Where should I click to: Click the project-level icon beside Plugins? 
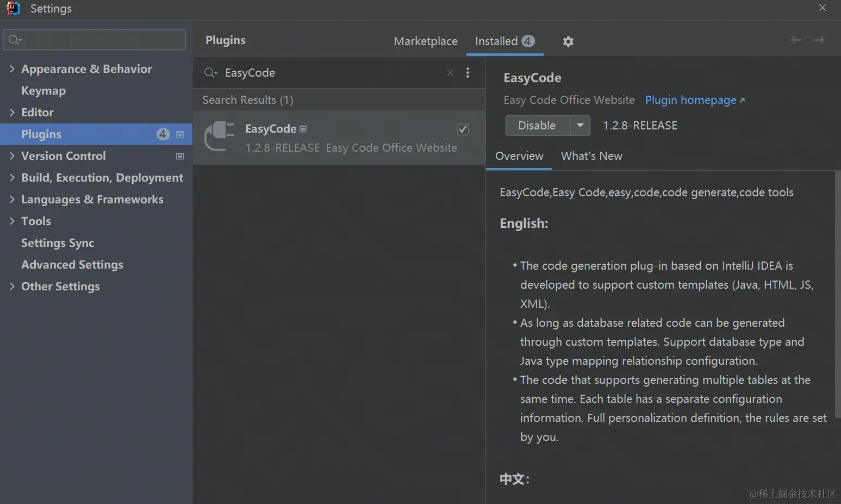point(180,134)
